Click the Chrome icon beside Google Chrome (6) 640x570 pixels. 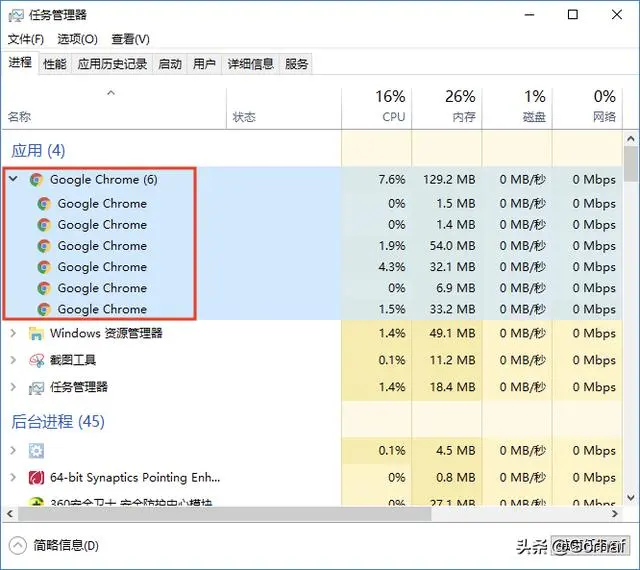[36, 180]
